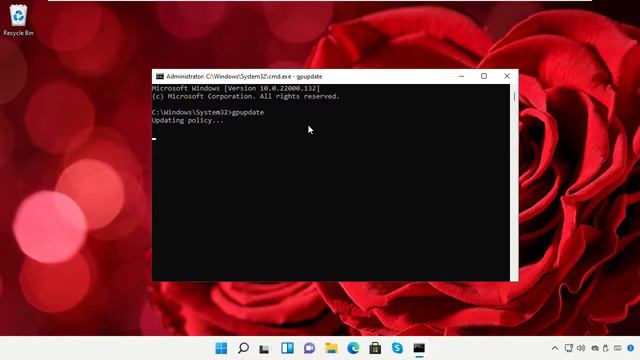Close the Command Prompt window
Viewport: 640px width, 360px height.
(x=507, y=76)
